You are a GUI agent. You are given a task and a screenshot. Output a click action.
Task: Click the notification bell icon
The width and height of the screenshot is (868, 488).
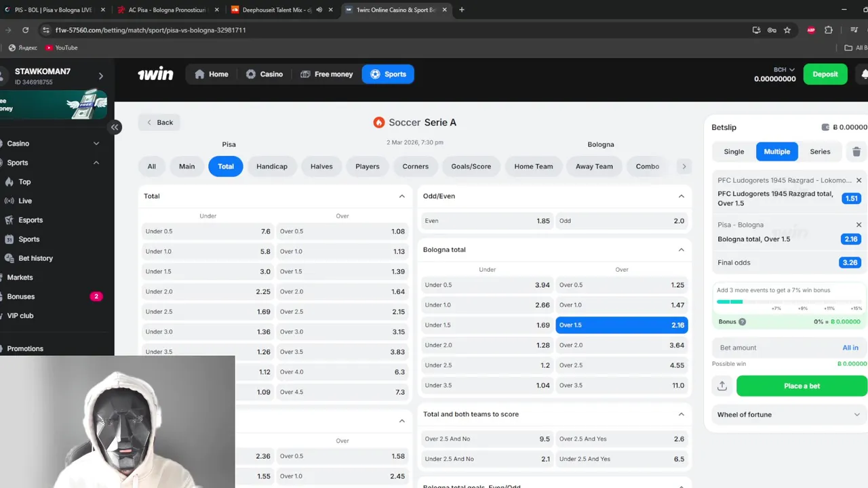[x=863, y=74]
